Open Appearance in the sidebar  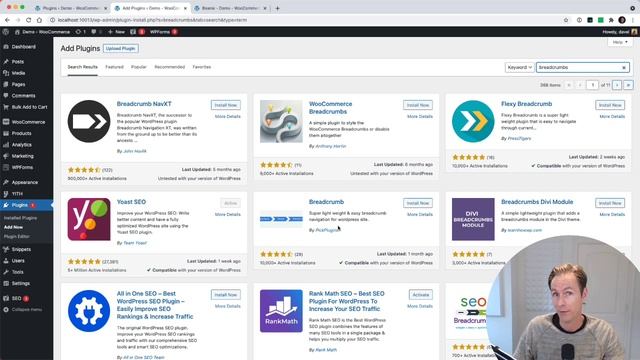tap(24, 182)
